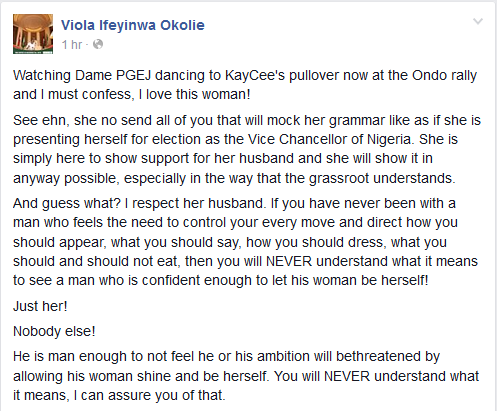Open the '1 hr' timestamp permalink
Viewport: 497px width, 411px height.
[72, 44]
